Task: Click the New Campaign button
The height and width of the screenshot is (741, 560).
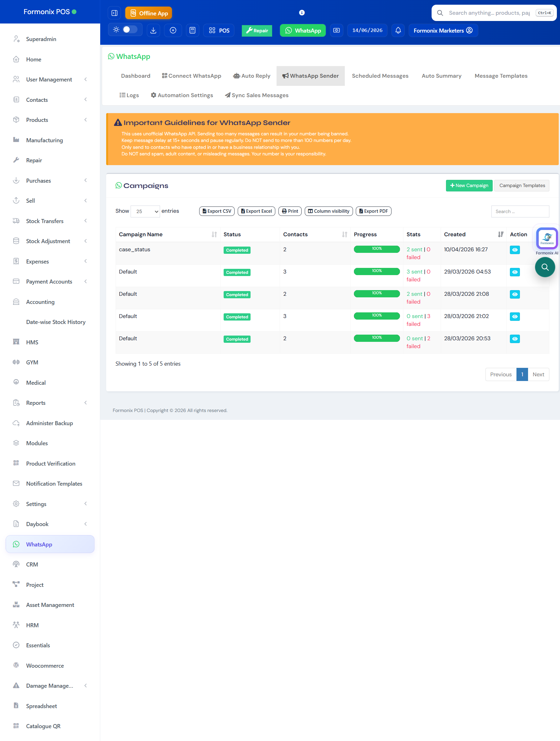Action: 469,185
